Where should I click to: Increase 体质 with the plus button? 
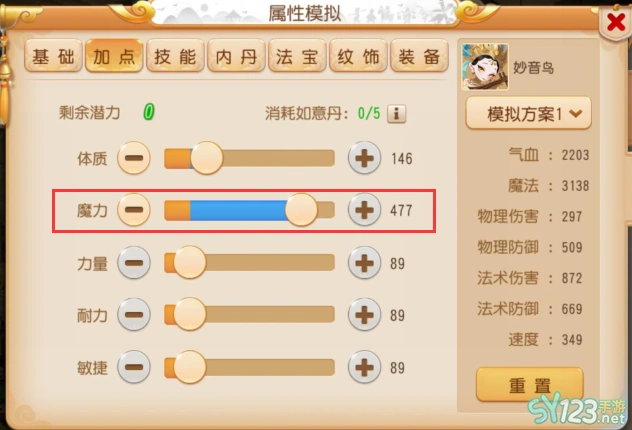(x=364, y=158)
